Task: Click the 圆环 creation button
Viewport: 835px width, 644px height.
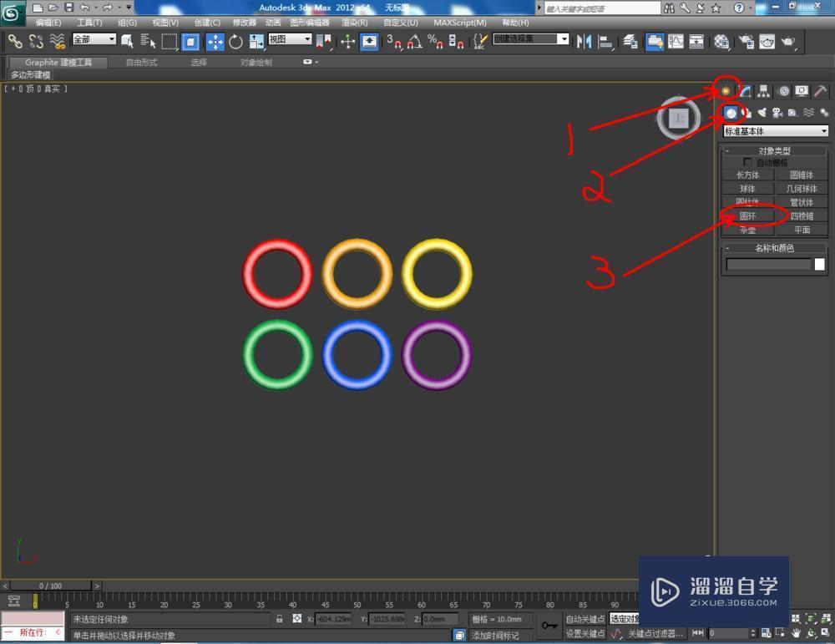Action: click(747, 216)
